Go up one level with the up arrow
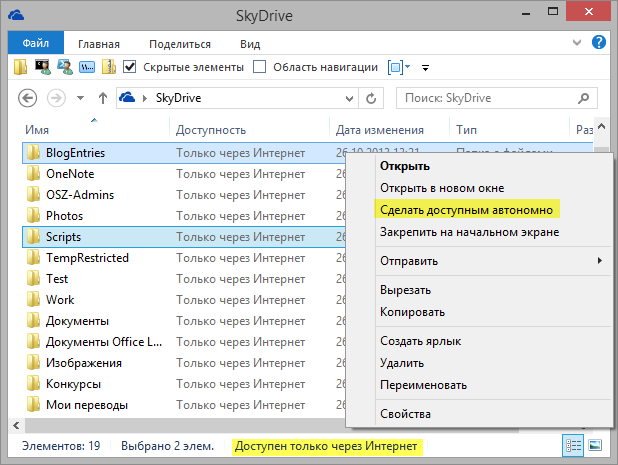The height and width of the screenshot is (465, 618). click(x=103, y=98)
